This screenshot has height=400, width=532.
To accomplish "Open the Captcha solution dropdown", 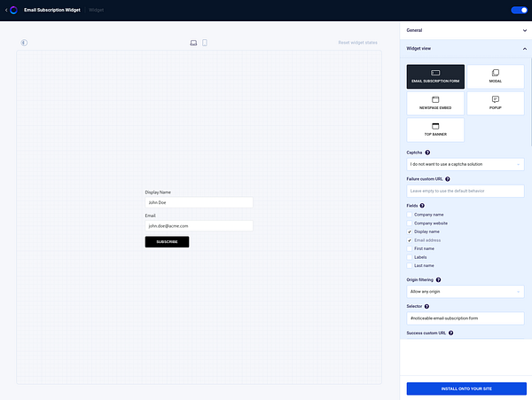I will click(x=465, y=164).
